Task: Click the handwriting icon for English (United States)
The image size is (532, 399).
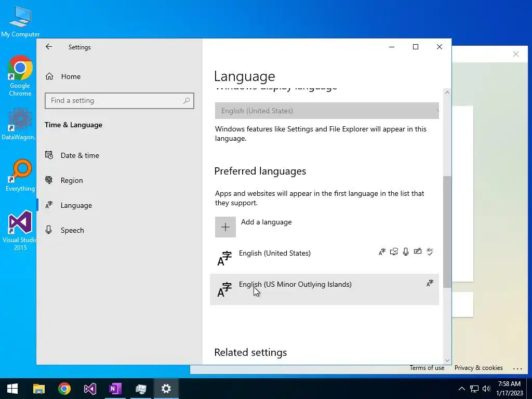Action: pyautogui.click(x=418, y=251)
